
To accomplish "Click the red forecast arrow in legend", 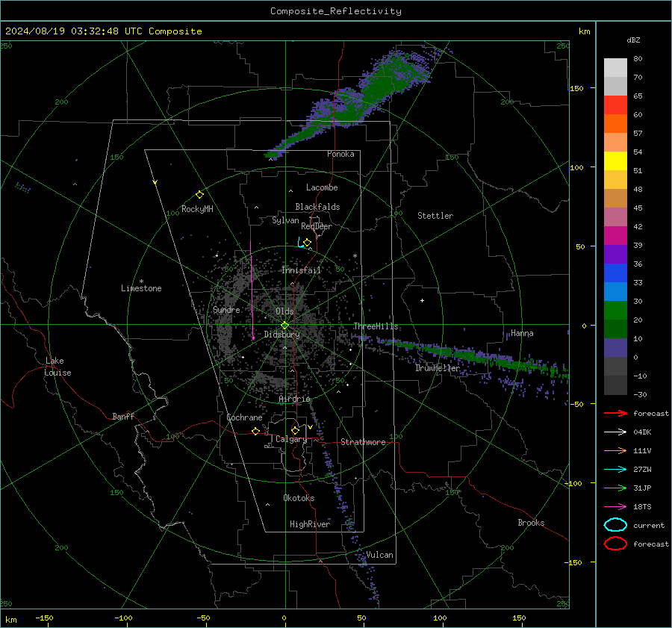I will coord(615,413).
